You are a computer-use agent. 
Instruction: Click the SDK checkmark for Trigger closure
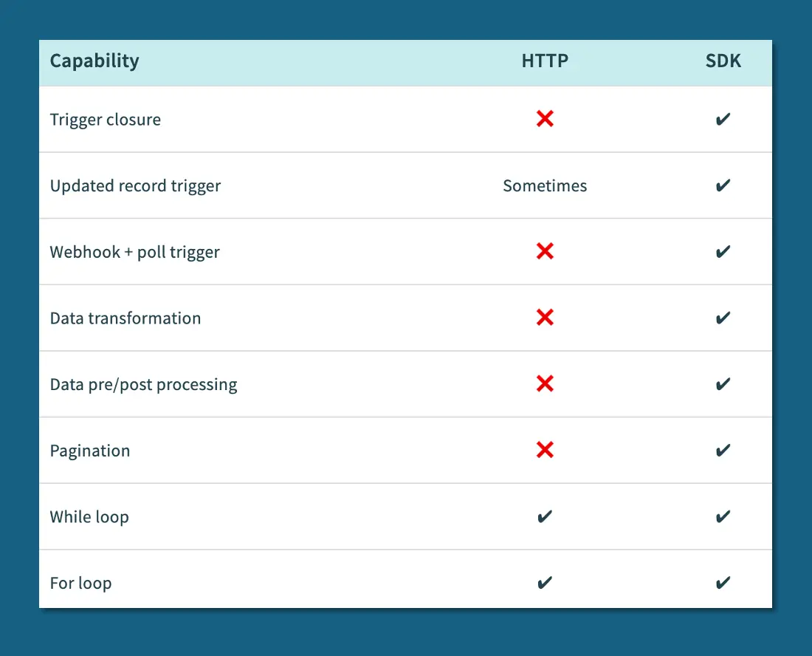[723, 119]
